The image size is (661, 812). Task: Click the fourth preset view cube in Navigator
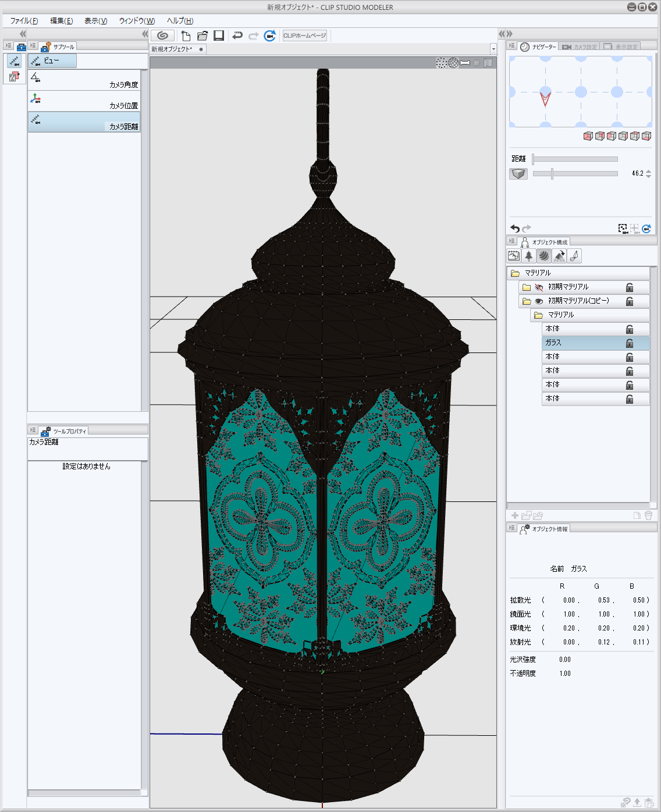pos(623,136)
